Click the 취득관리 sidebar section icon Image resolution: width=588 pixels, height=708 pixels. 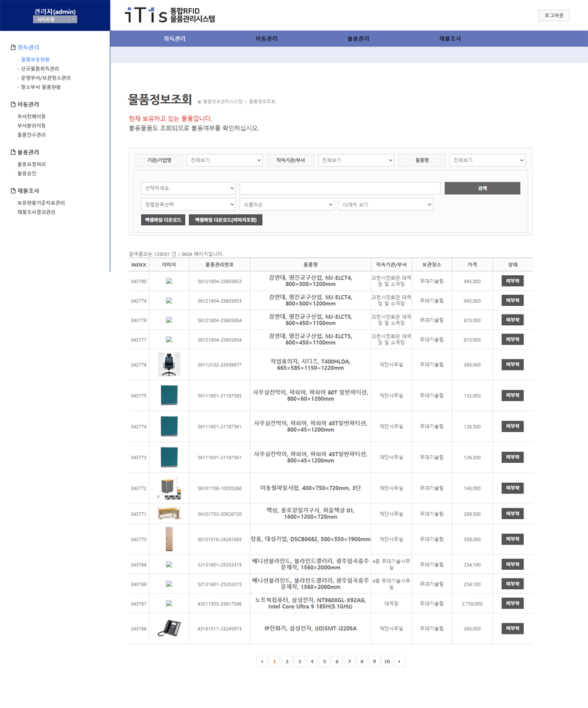coord(14,48)
